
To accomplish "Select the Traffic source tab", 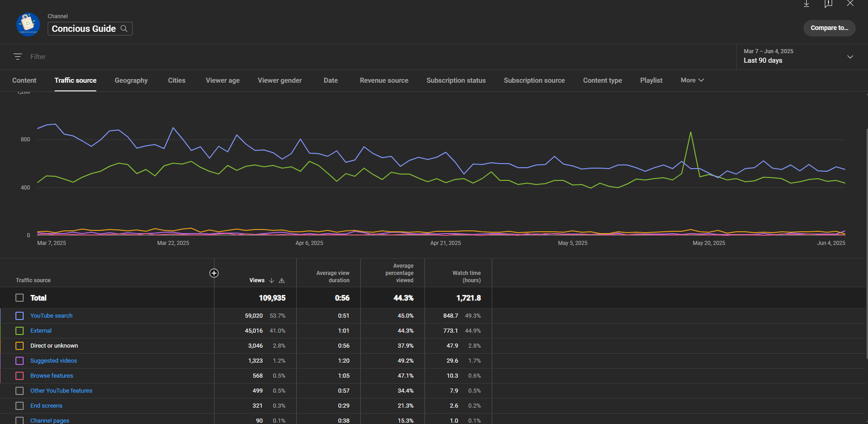I will pos(75,80).
